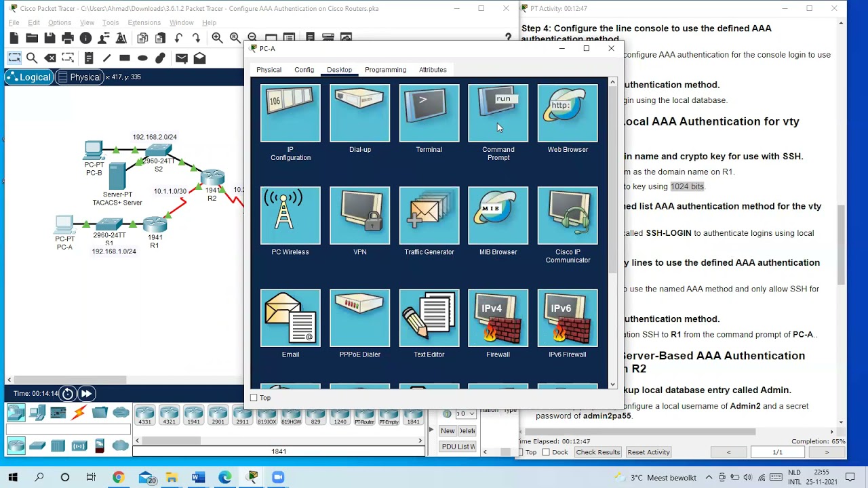The height and width of the screenshot is (488, 868).
Task: Pick the 2911 router from device list
Action: click(x=242, y=415)
